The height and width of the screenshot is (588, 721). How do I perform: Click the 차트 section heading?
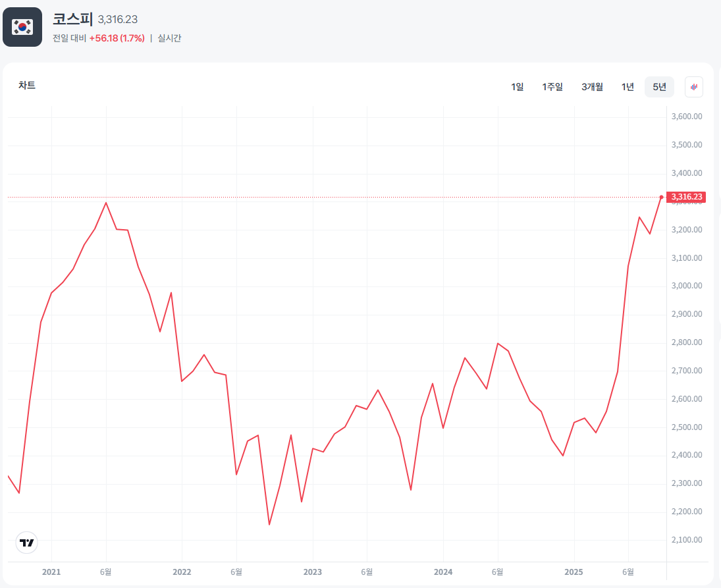27,85
